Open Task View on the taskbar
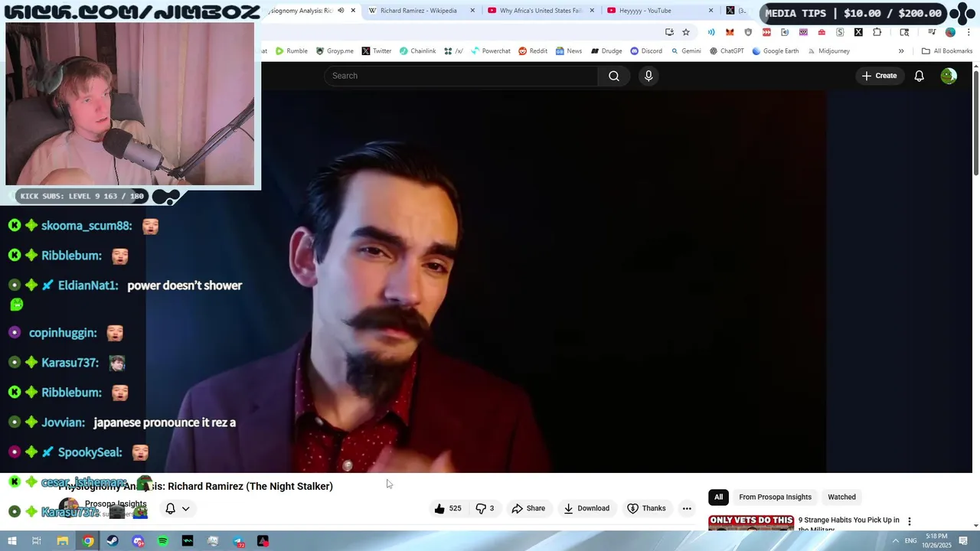This screenshot has height=551, width=980. point(36,541)
